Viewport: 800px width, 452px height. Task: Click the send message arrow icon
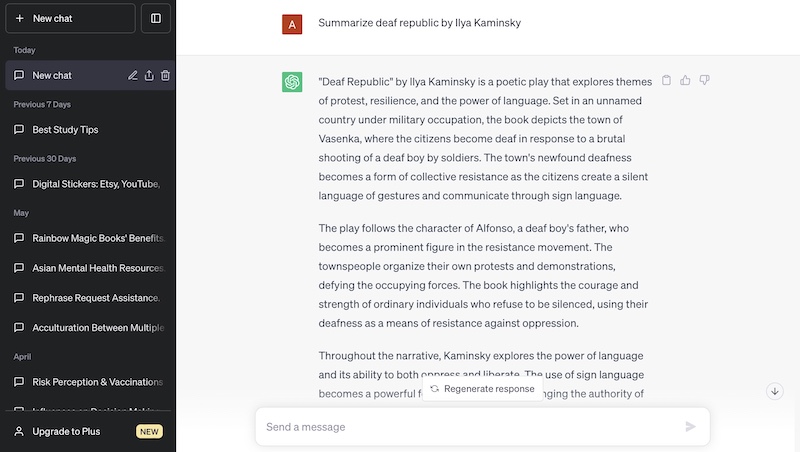click(690, 427)
